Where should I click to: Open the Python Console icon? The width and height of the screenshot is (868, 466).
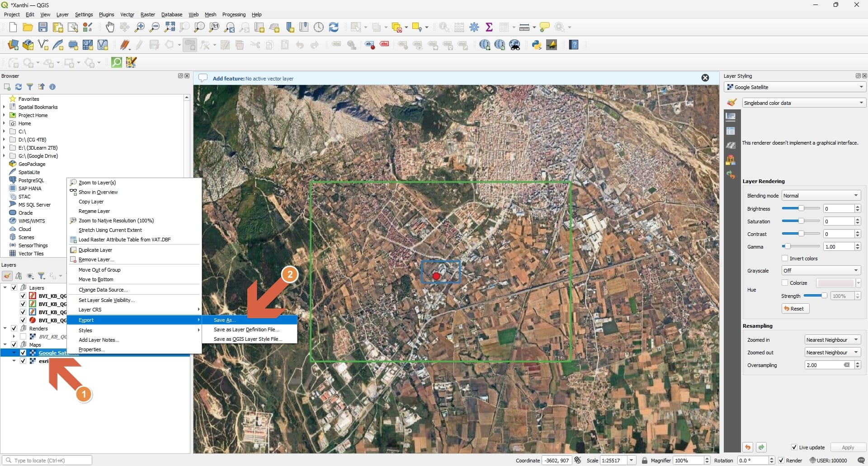[x=537, y=45]
